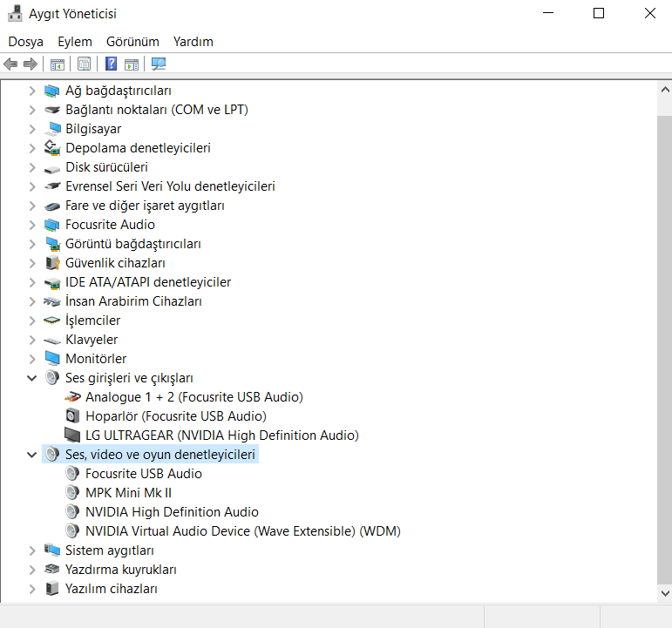
Task: Click the action pane toolbar icon
Action: coord(132,64)
